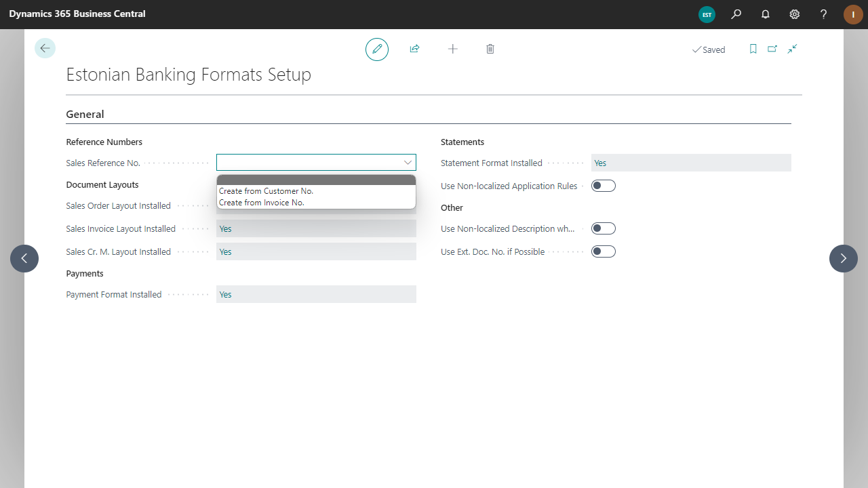
Task: Click the plus icon to add new
Action: [452, 49]
